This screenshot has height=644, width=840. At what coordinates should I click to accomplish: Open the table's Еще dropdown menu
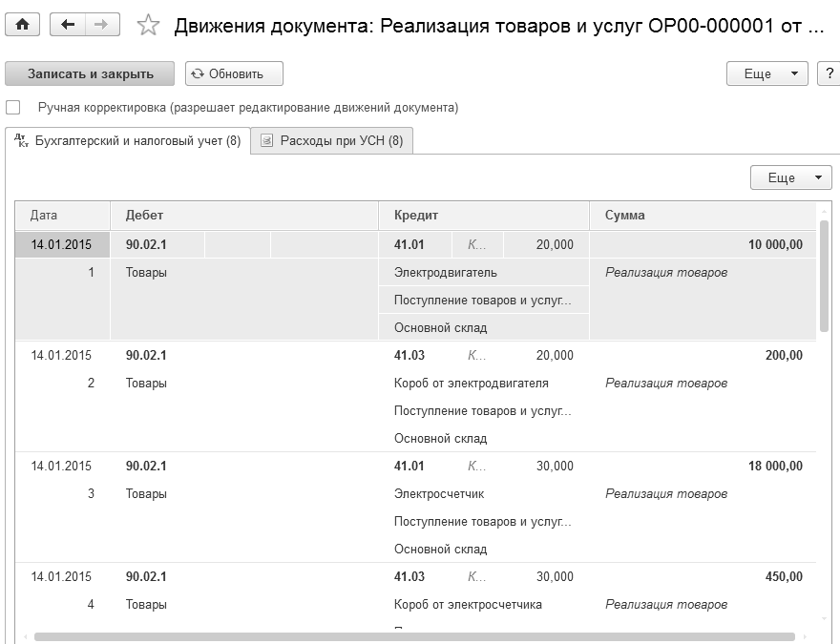click(x=791, y=177)
